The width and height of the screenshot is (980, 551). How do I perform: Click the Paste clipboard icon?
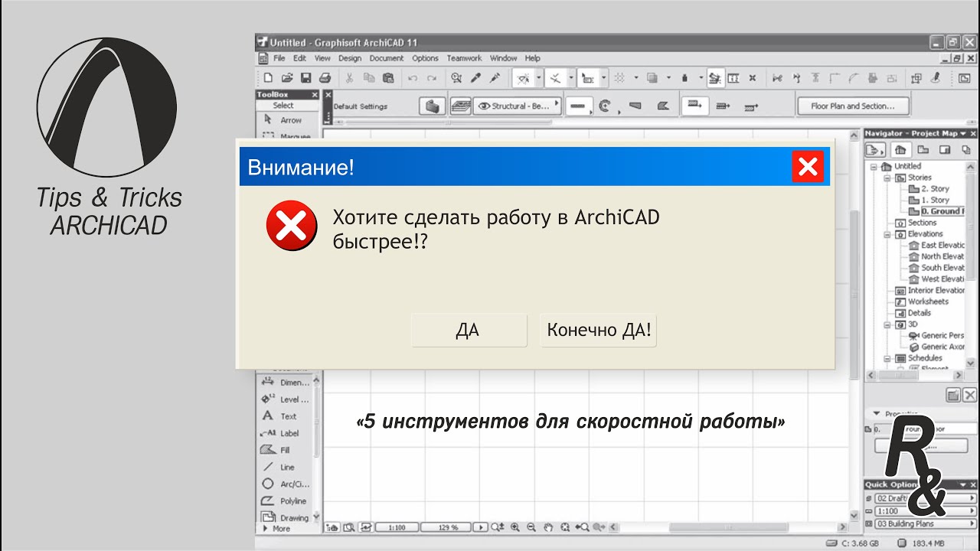coord(387,77)
